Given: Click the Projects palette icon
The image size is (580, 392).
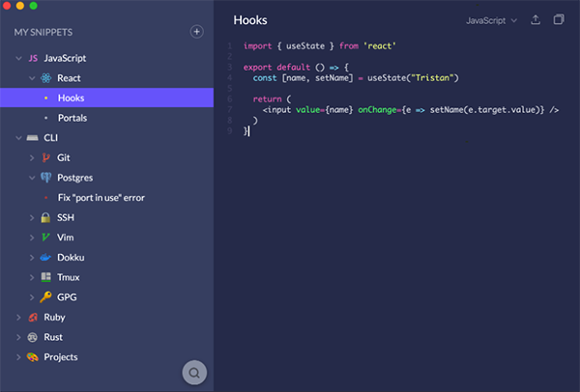Looking at the screenshot, I should click(x=33, y=357).
